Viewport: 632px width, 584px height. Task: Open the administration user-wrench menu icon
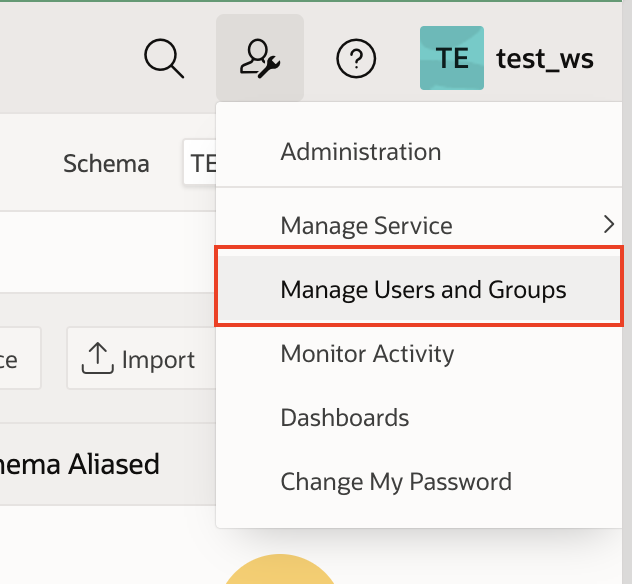tap(260, 58)
